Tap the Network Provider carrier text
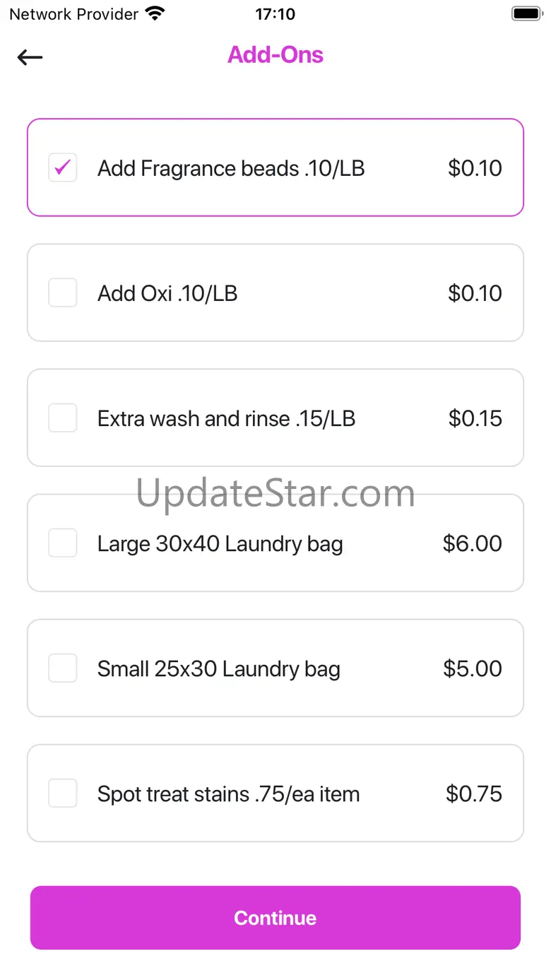 click(x=74, y=13)
